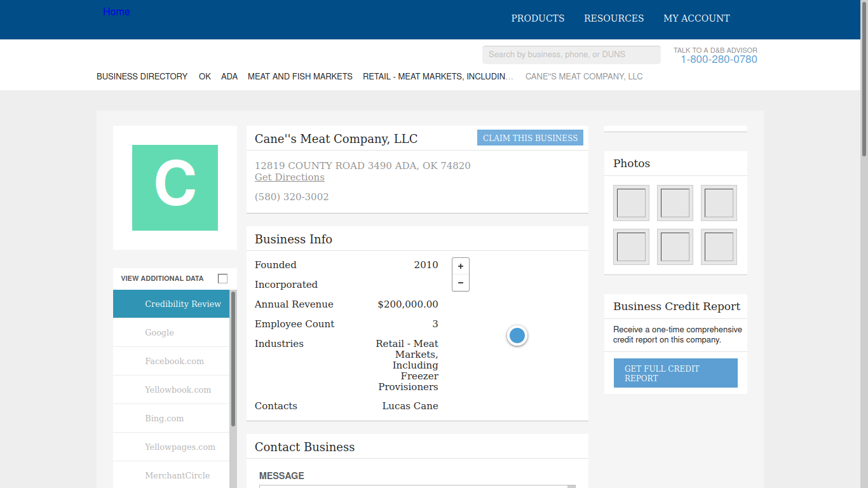Viewport: 868px width, 488px height.
Task: Select the Facebook.com listing tab
Action: pos(171,361)
